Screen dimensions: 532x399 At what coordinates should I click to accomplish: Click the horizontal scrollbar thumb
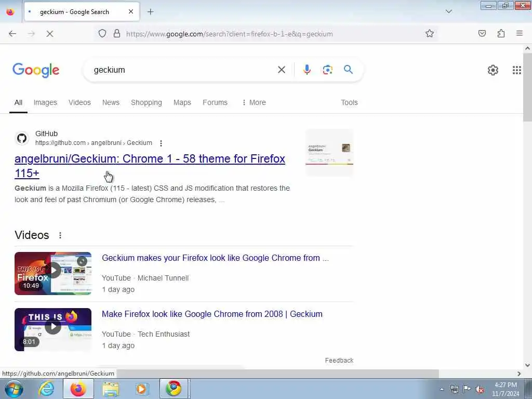(x=277, y=374)
